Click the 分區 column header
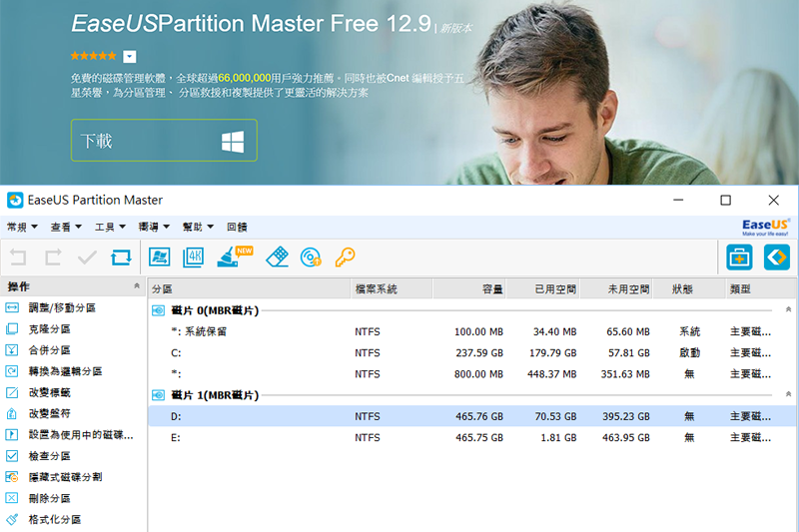The height and width of the screenshot is (532, 799). click(x=249, y=289)
